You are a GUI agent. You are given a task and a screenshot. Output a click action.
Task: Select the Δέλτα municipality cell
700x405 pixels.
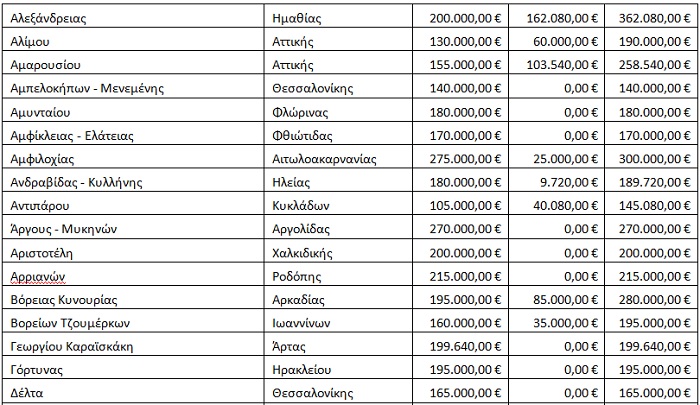tap(133, 392)
